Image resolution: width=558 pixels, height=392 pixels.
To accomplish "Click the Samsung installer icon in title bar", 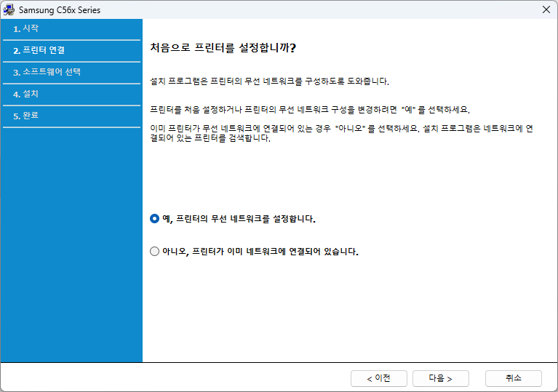I will pyautogui.click(x=9, y=9).
